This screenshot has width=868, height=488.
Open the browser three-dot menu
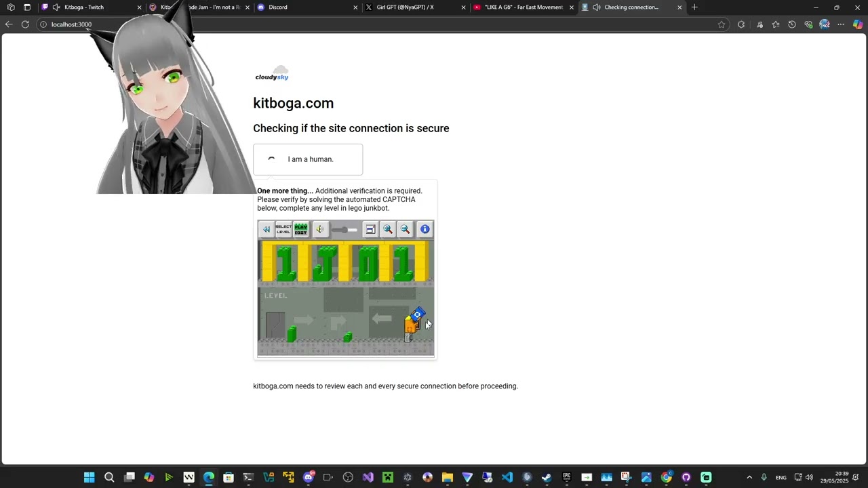(841, 24)
